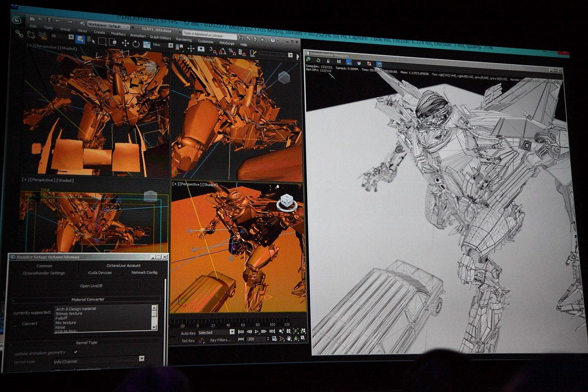
Task: Collapse the Kernel Type rollout
Action: point(86,343)
